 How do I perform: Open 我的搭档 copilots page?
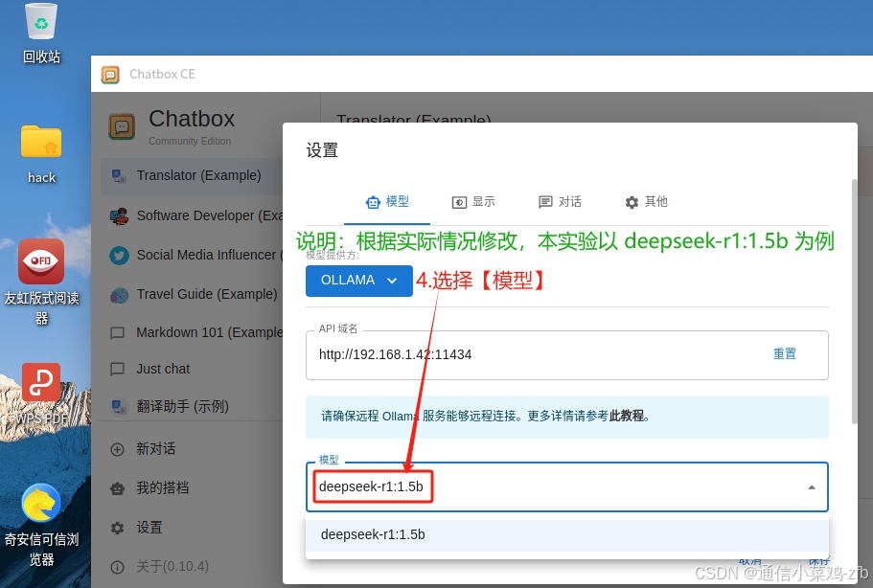[192, 488]
